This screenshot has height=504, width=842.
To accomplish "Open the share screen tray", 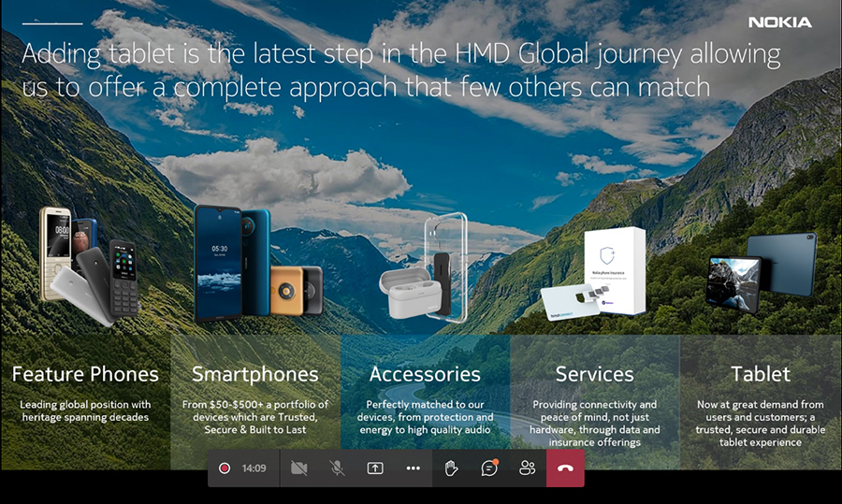I will pos(375,468).
